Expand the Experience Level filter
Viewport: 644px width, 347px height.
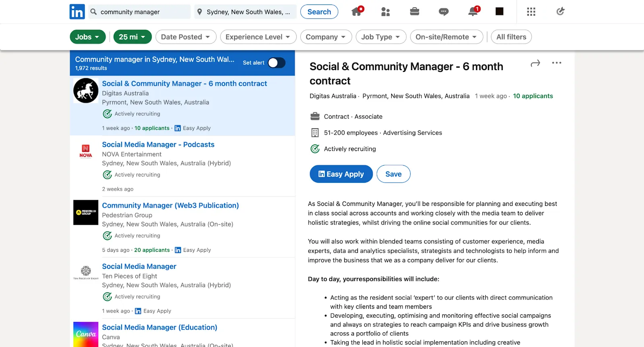click(258, 37)
